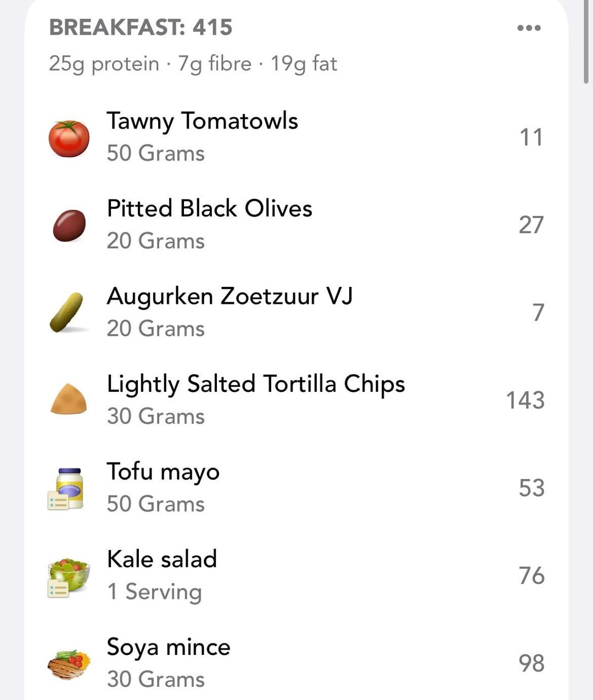Tap the salad bowl recipe icon
This screenshot has width=593, height=700.
pyautogui.click(x=68, y=577)
